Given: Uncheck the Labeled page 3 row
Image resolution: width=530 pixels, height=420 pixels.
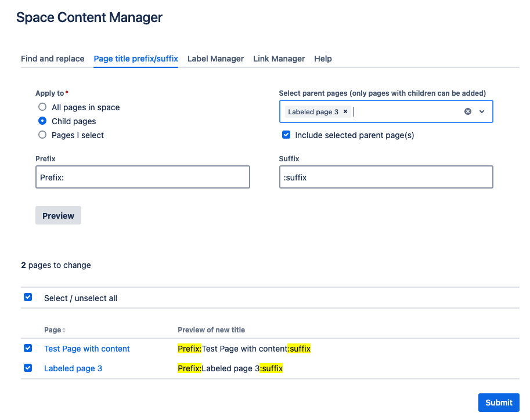Looking at the screenshot, I should 28,368.
